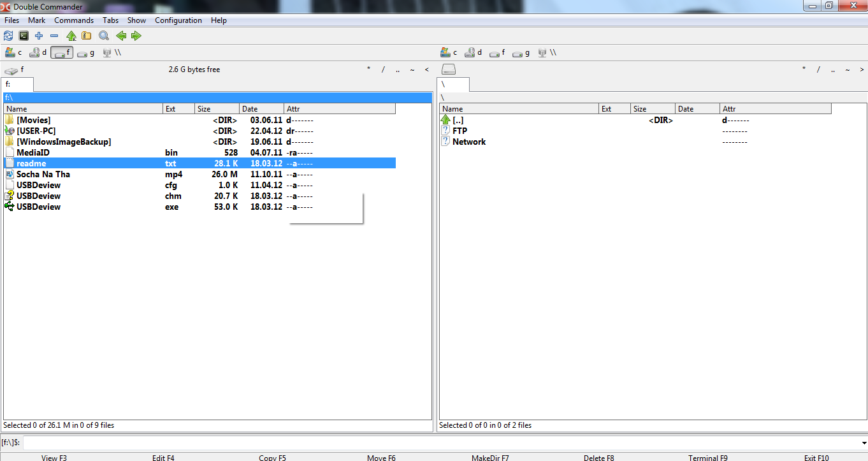Screen dimensions: 868x461
Task: Click the Copy F5 button
Action: tap(272, 457)
